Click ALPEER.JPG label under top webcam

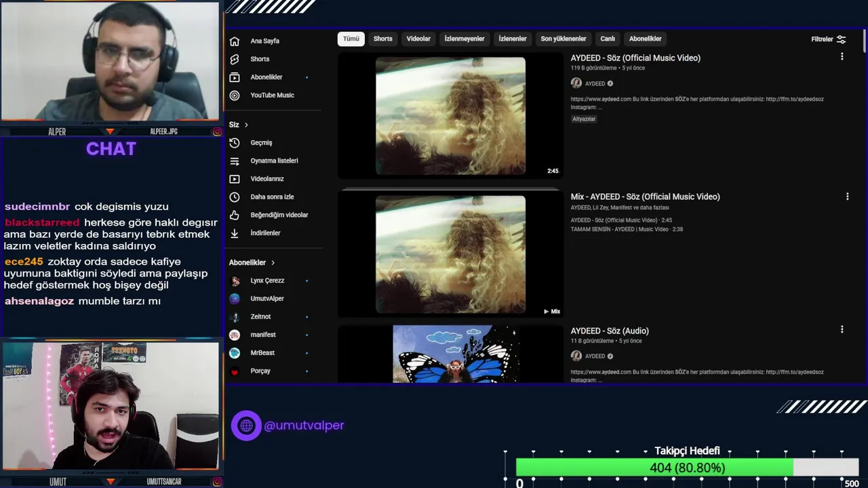[163, 131]
